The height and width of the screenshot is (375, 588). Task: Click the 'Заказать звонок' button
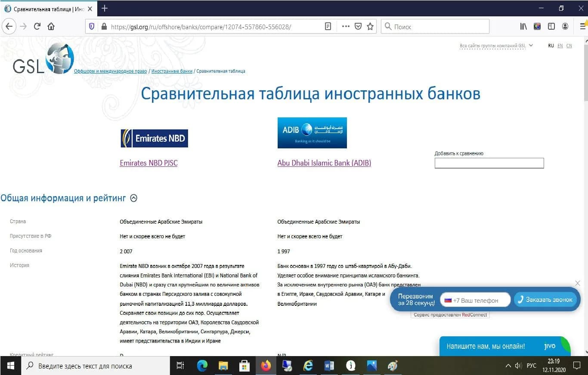click(x=545, y=300)
